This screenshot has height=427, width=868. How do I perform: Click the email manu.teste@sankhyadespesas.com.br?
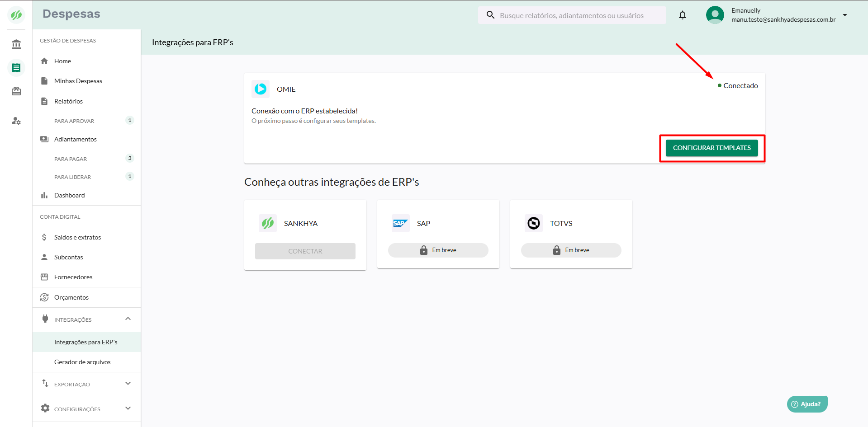[783, 19]
